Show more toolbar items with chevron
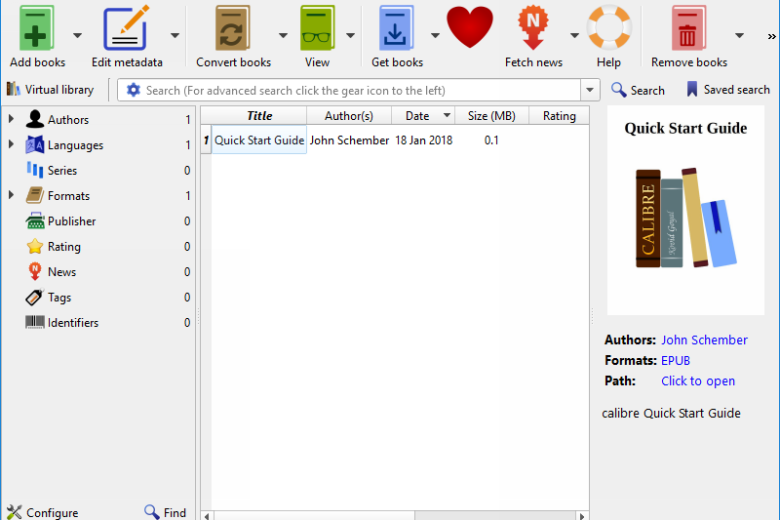 pos(771,36)
